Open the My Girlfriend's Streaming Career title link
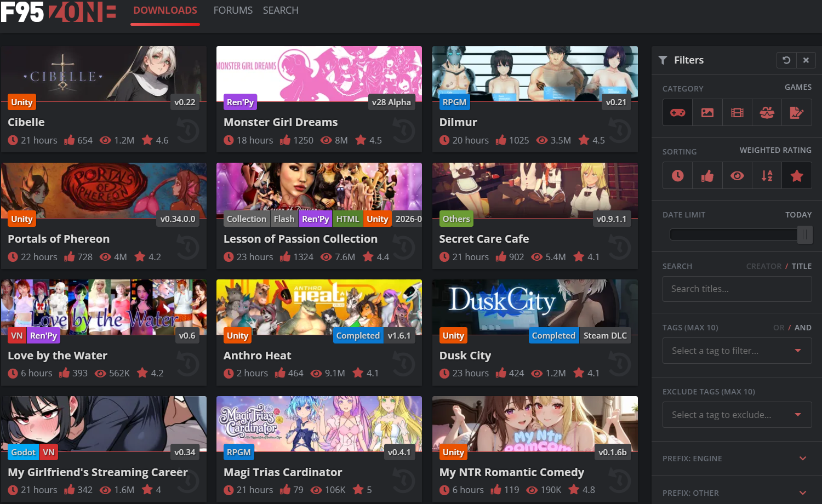The image size is (822, 504). coord(98,472)
